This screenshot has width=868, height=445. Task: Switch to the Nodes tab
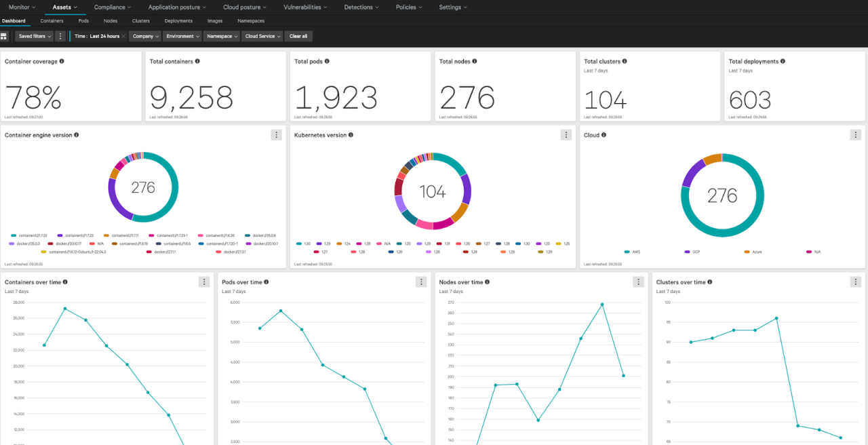[x=111, y=21]
